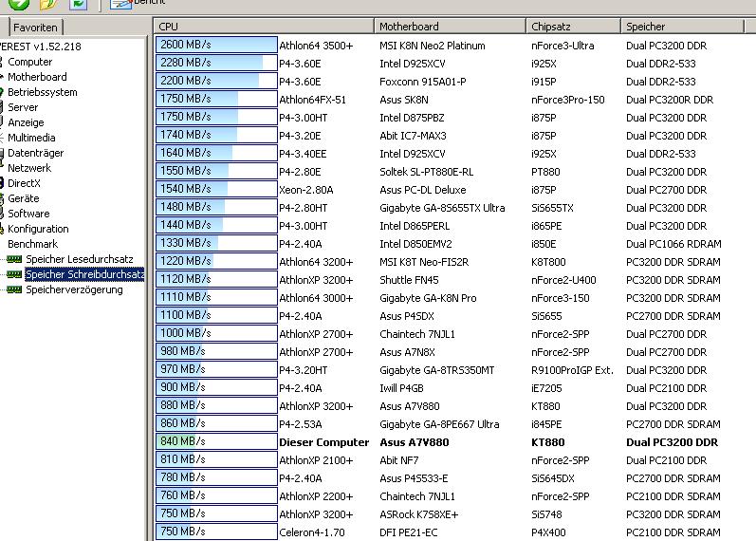Open the Geräte tree item
756x541 pixels.
24,198
